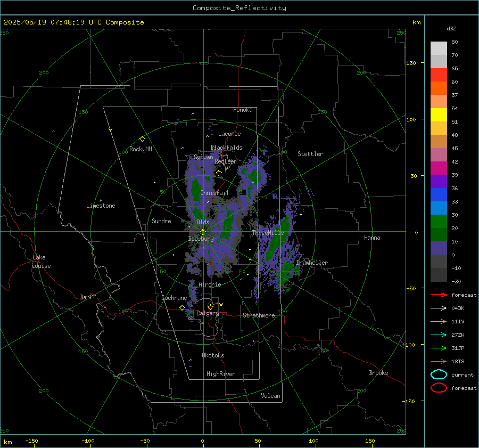Click the Sundre city label
This screenshot has width=479, height=448.
(x=161, y=221)
